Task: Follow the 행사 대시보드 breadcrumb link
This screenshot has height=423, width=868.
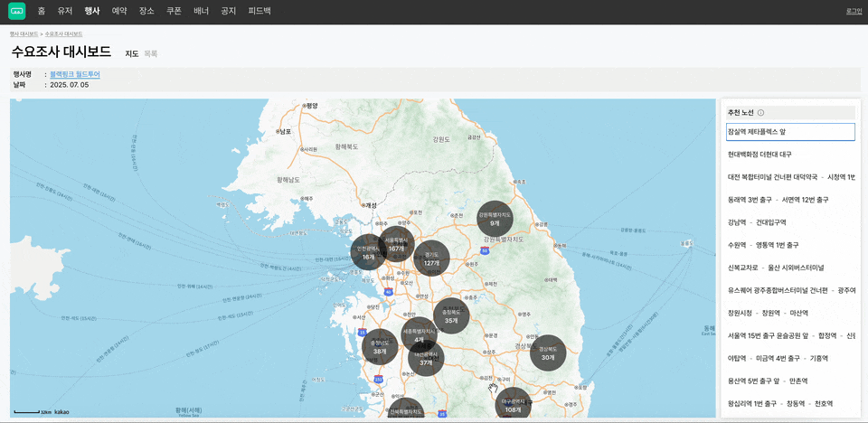Action: pos(24,34)
